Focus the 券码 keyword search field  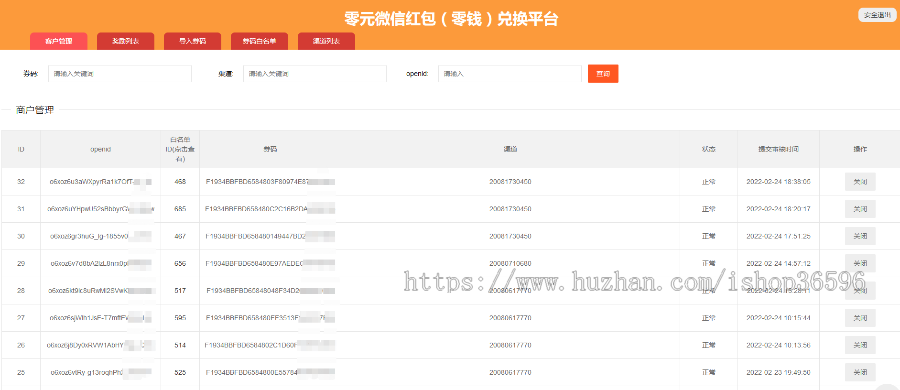(x=120, y=74)
